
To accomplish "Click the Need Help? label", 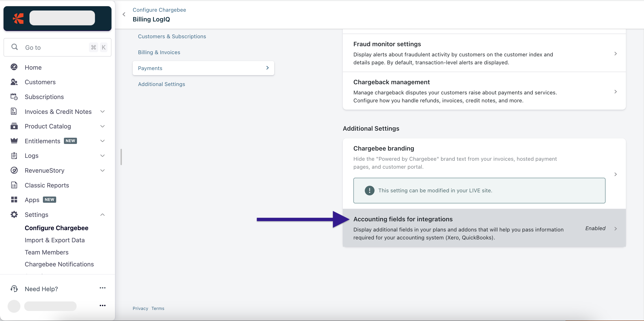I will coord(41,289).
